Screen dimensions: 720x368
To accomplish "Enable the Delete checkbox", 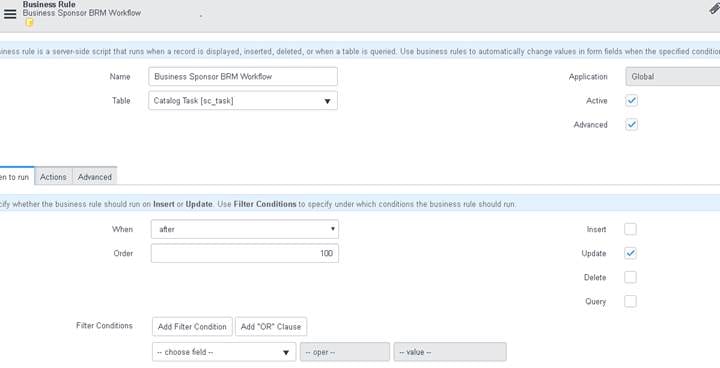I will pos(630,277).
